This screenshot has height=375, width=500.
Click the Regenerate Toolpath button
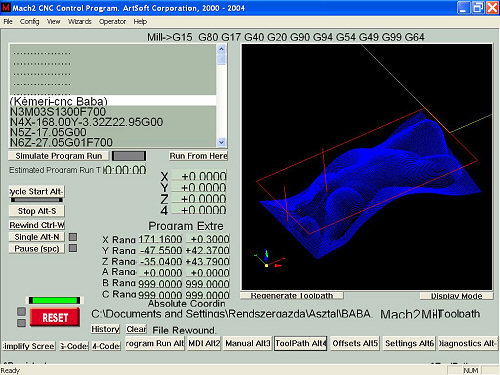(292, 296)
